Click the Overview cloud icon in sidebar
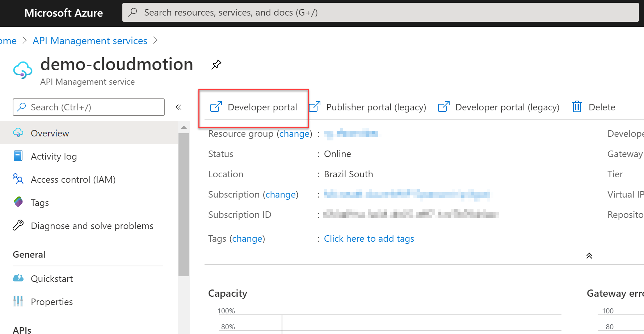The width and height of the screenshot is (644, 334). tap(18, 133)
